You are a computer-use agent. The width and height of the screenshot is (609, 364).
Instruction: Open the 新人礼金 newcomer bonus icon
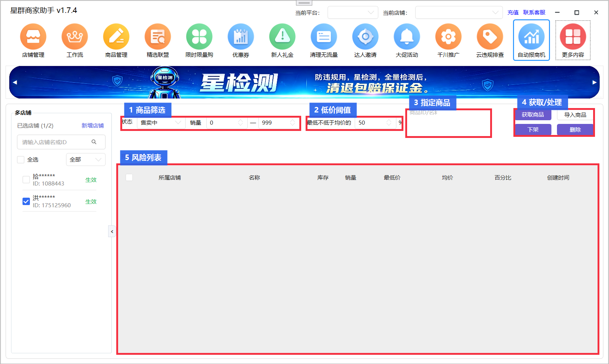[282, 37]
